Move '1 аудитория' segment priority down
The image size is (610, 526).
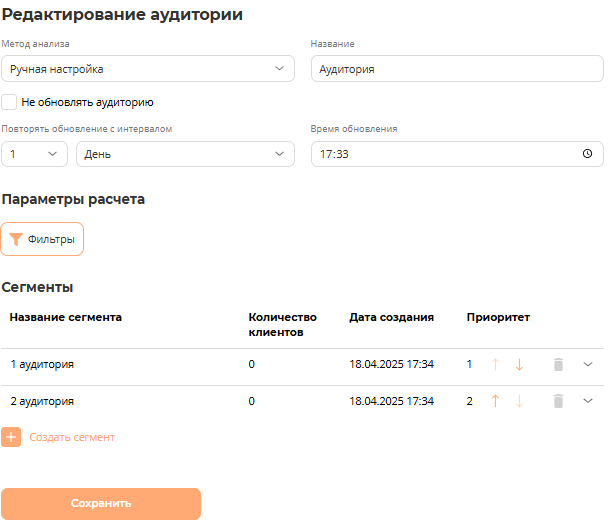point(519,365)
